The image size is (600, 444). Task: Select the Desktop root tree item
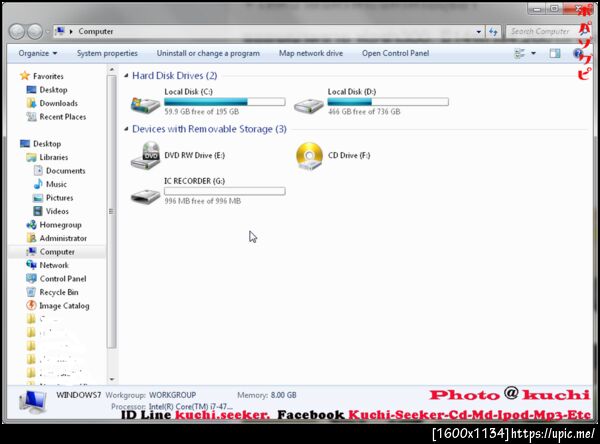tap(47, 144)
